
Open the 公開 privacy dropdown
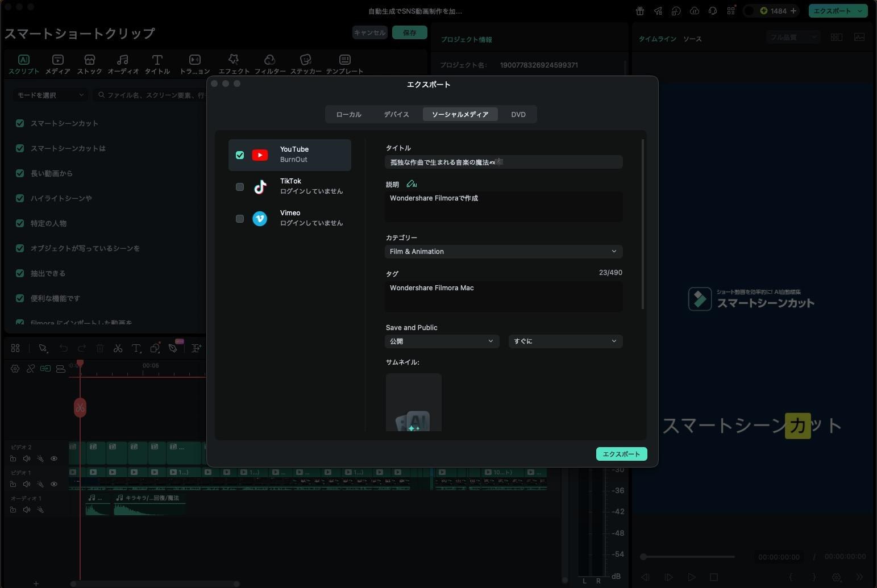tap(442, 341)
